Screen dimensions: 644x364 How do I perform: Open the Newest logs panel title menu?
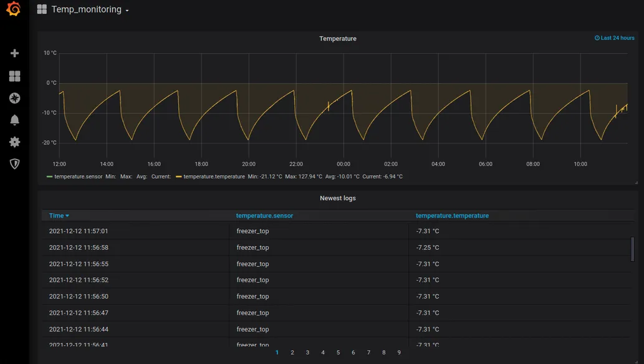click(337, 198)
